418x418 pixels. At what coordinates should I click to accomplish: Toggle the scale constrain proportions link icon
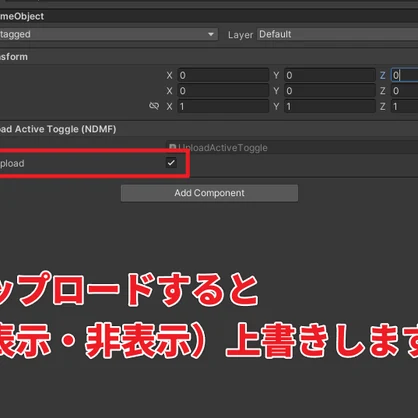(x=154, y=106)
